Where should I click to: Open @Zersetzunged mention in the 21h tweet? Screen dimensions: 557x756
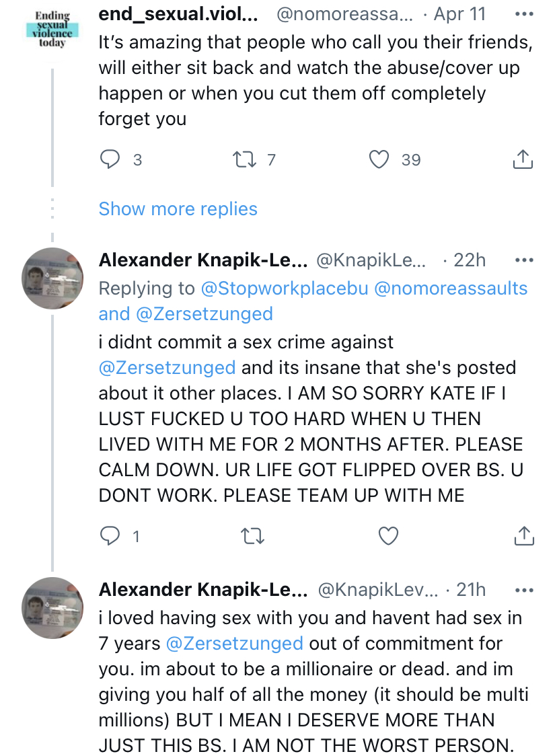coord(234,644)
